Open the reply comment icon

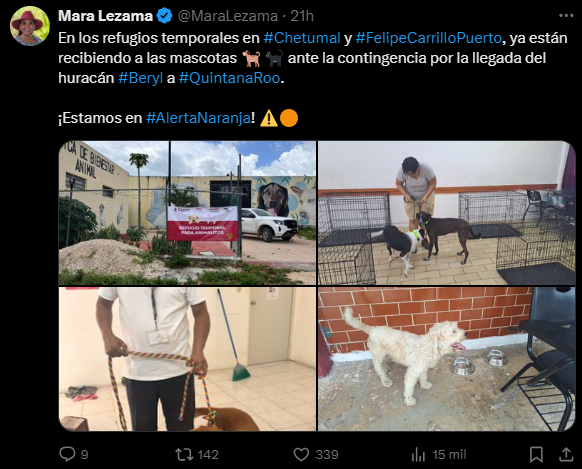pos(67,454)
